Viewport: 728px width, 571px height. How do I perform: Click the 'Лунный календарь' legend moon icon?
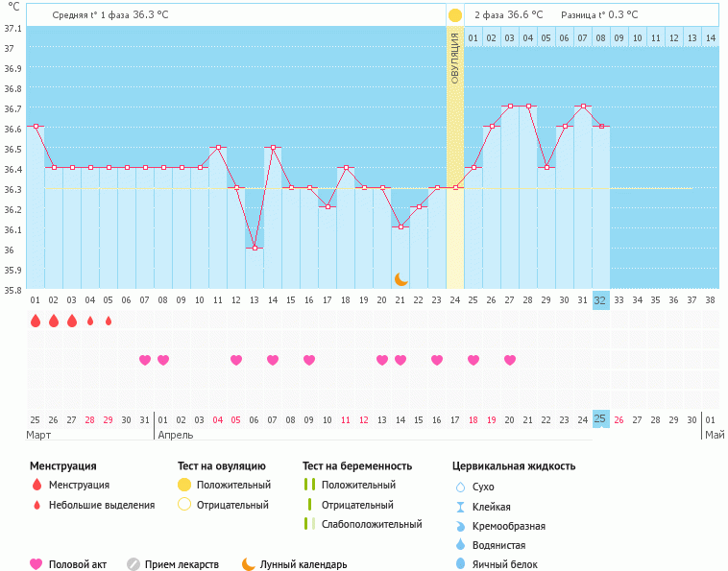tap(249, 564)
